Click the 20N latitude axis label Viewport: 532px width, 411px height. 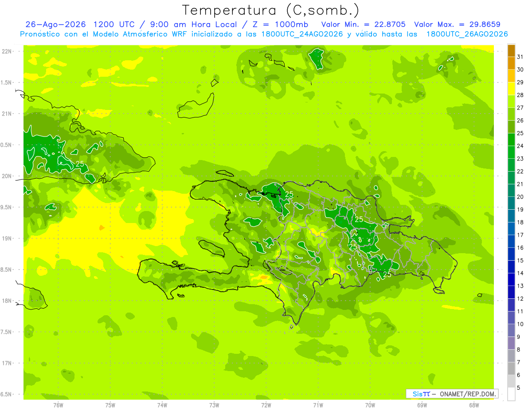point(7,176)
